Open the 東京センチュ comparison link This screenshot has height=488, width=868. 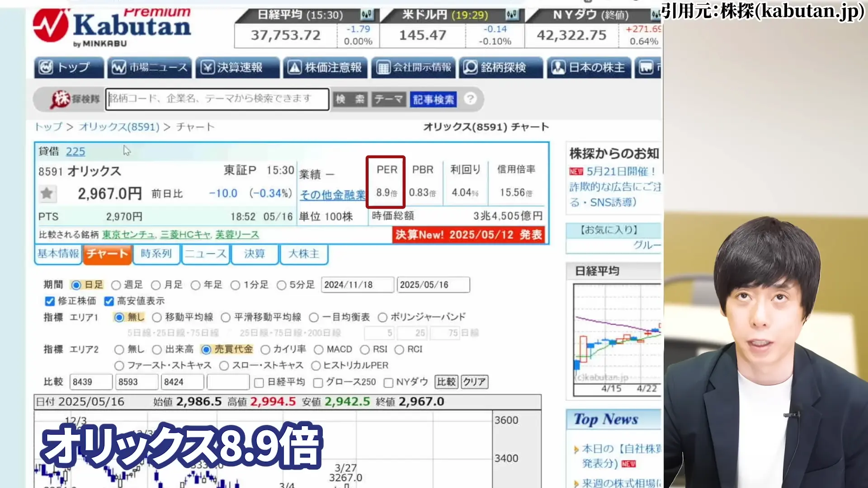129,235
